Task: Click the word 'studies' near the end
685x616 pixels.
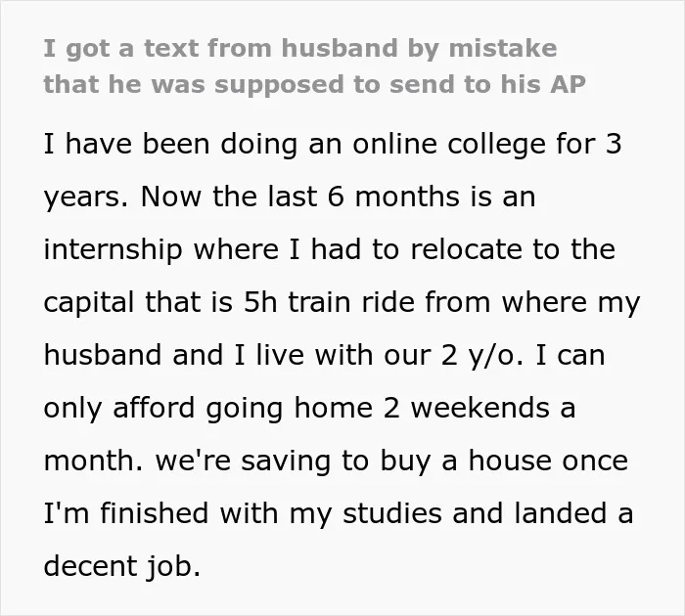Action: coord(392,513)
